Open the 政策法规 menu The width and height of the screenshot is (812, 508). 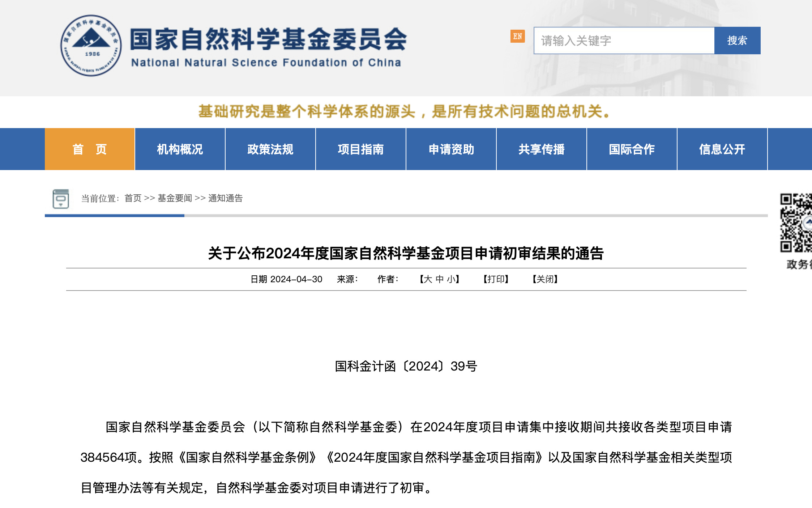pyautogui.click(x=270, y=149)
